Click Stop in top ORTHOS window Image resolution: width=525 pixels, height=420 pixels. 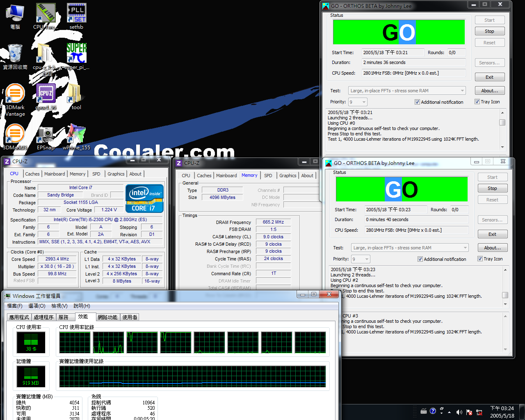[489, 31]
